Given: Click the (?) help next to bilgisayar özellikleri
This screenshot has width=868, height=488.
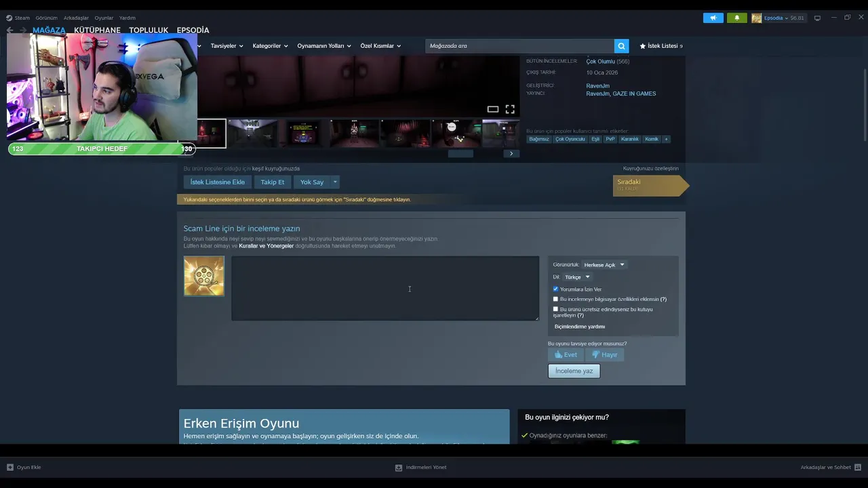Looking at the screenshot, I should [663, 299].
